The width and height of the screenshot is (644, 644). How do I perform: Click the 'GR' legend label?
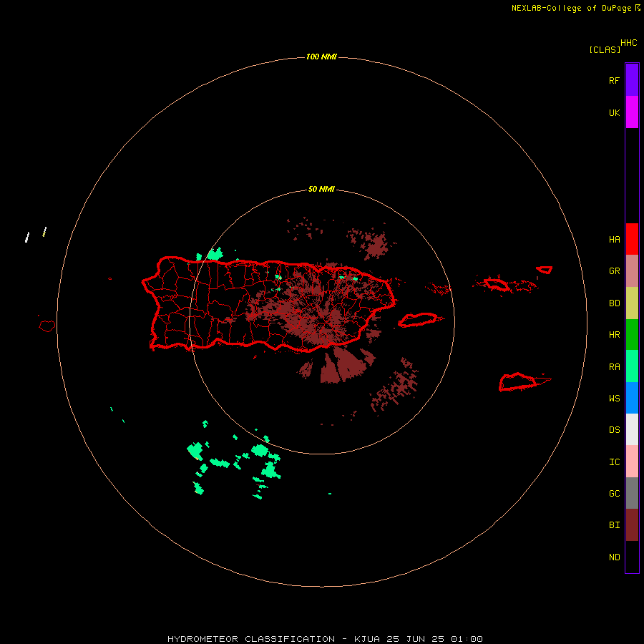point(614,271)
